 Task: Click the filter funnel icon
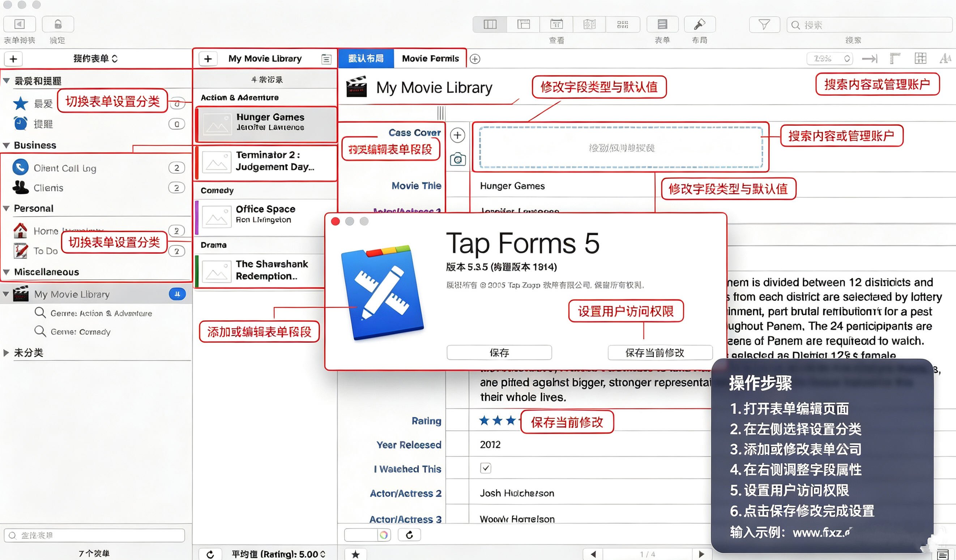(764, 25)
